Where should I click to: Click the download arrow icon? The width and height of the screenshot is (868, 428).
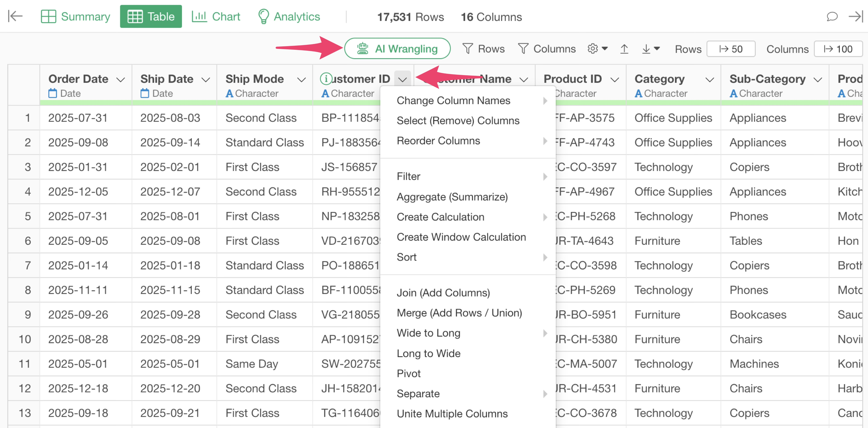pos(646,49)
